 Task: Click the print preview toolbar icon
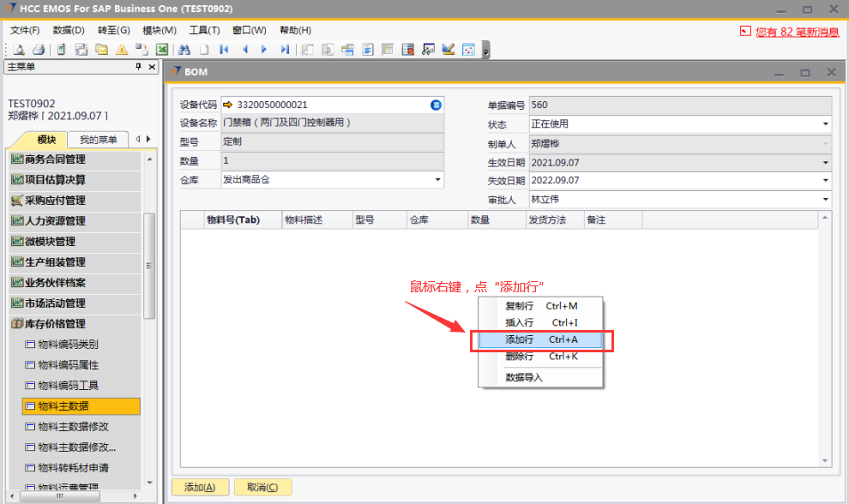click(18, 50)
